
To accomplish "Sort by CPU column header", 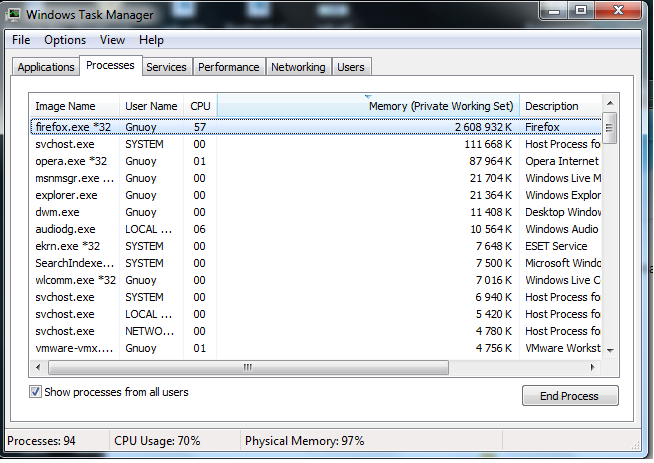I will click(x=200, y=106).
